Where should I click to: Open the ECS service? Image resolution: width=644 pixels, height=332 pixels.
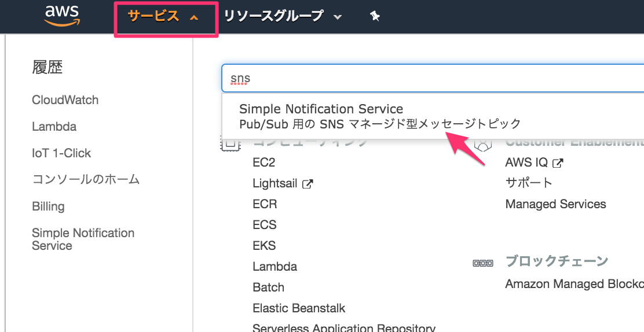point(265,225)
